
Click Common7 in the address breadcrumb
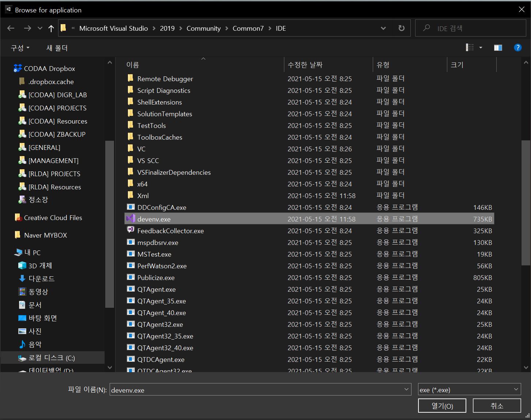[x=248, y=28]
